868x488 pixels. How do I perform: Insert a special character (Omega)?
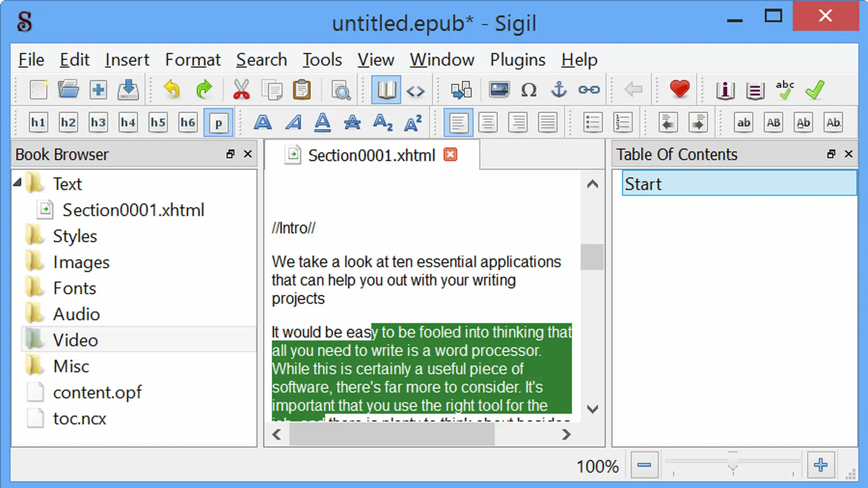(528, 90)
